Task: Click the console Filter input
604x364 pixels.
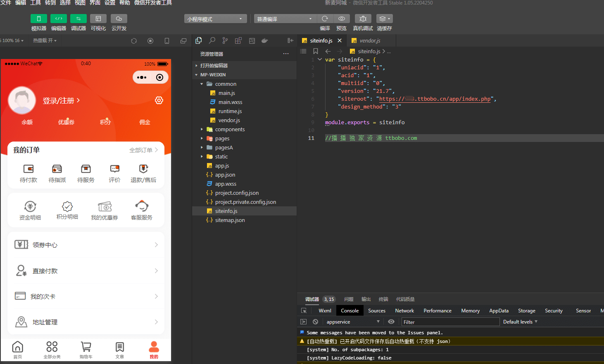Action: (x=450, y=322)
